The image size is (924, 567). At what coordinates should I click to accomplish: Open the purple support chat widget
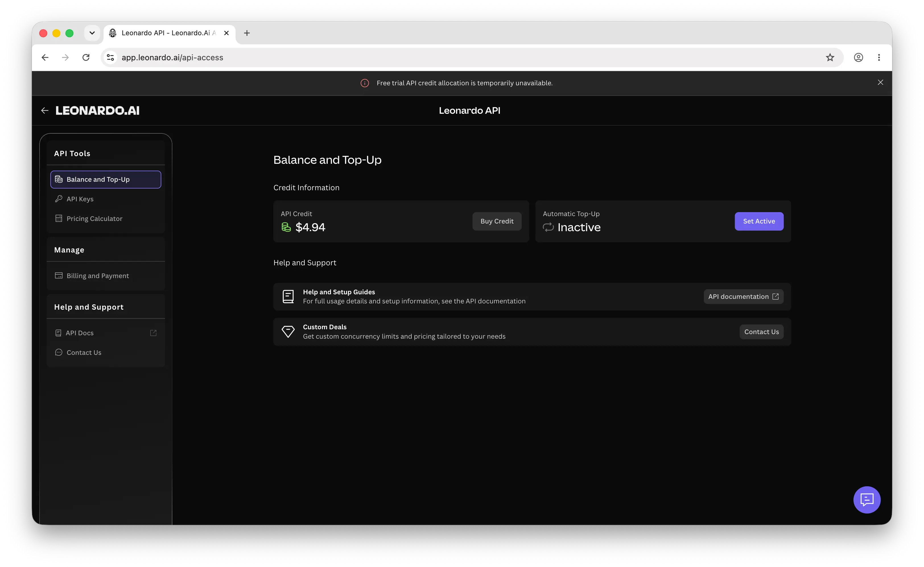[x=867, y=500]
